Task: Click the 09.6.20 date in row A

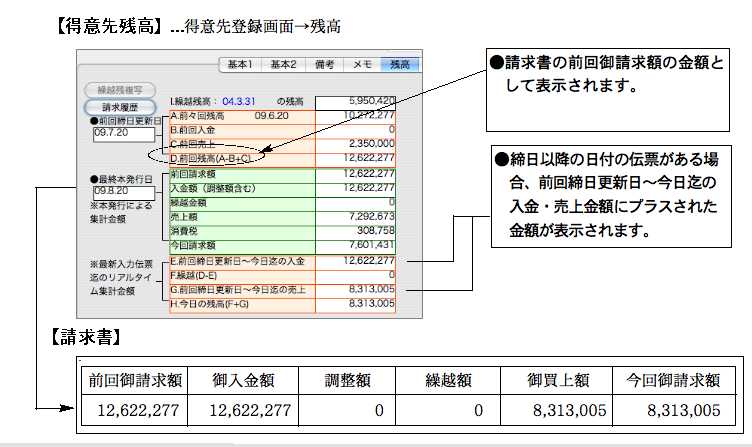Action: pyautogui.click(x=271, y=116)
